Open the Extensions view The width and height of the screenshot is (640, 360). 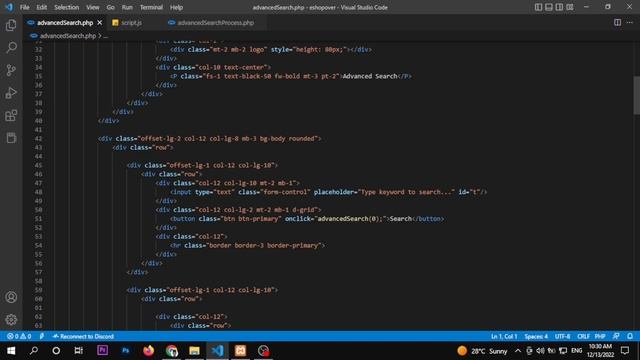point(11,116)
